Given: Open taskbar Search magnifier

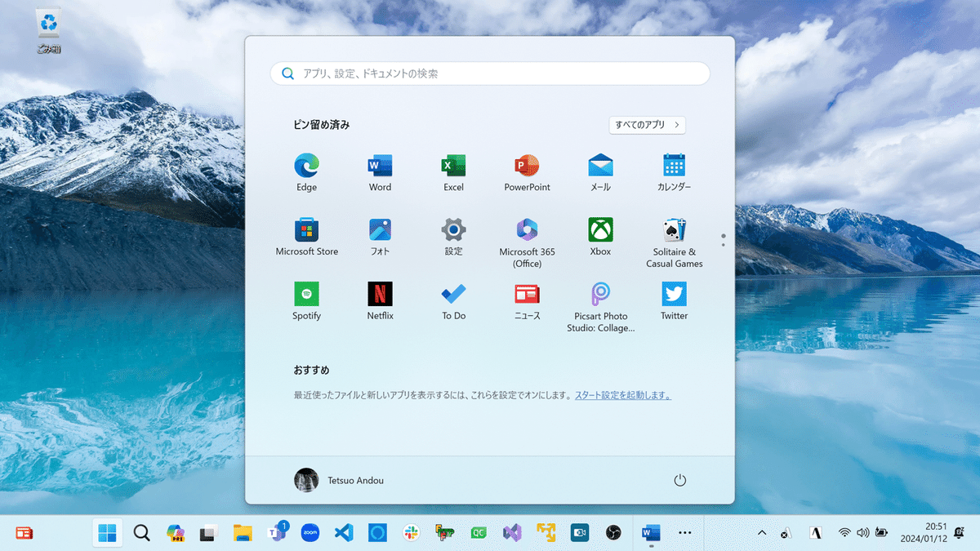Looking at the screenshot, I should (x=141, y=533).
